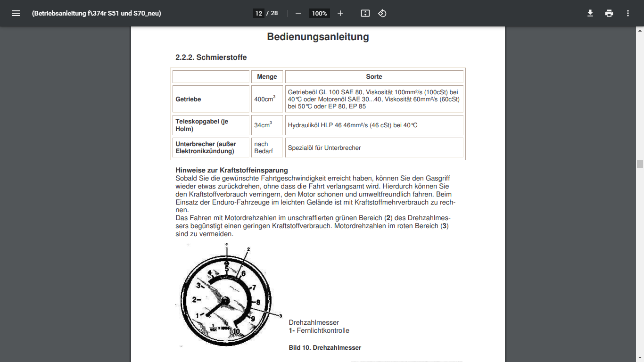Print the document
This screenshot has height=362, width=644.
(x=609, y=13)
